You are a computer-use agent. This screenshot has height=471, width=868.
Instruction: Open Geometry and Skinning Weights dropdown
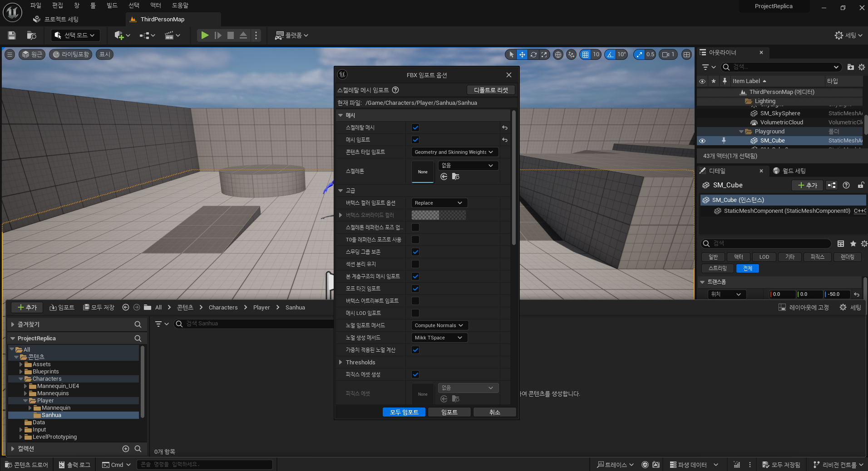455,152
